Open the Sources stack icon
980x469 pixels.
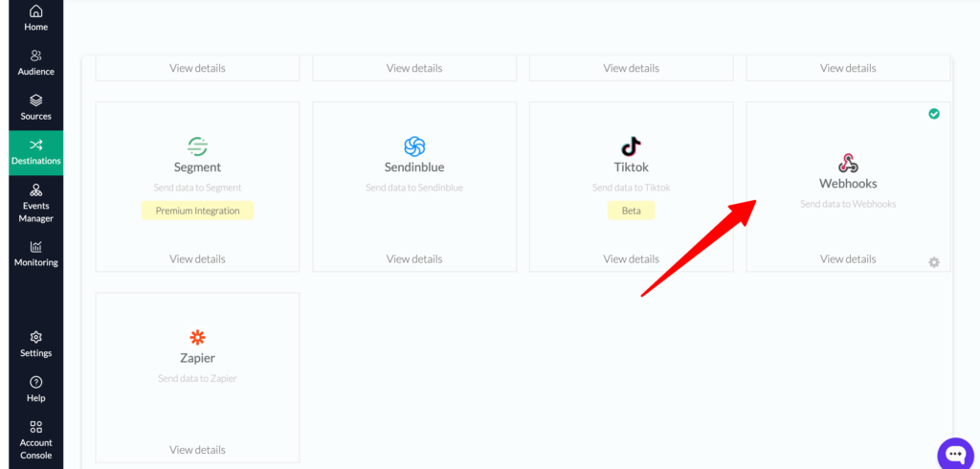coord(35,100)
